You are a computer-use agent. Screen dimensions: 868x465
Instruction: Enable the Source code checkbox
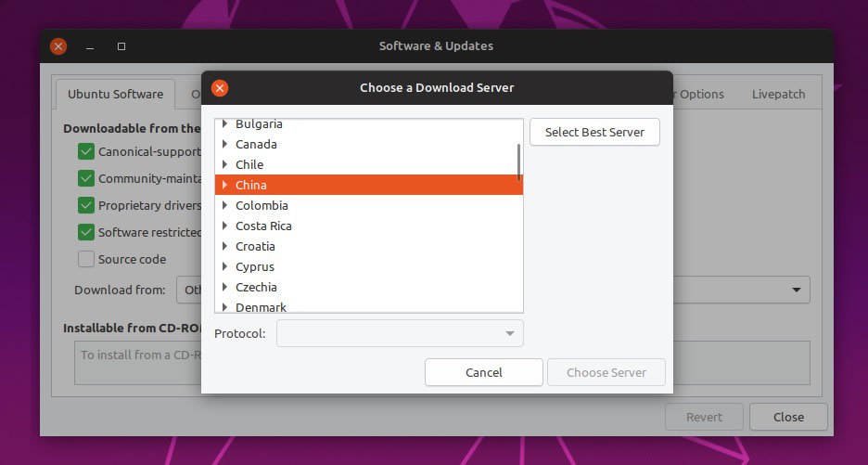coord(86,259)
